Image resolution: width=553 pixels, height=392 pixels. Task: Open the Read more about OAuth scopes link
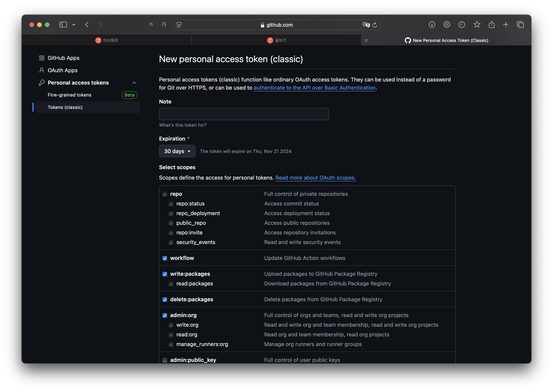[315, 178]
